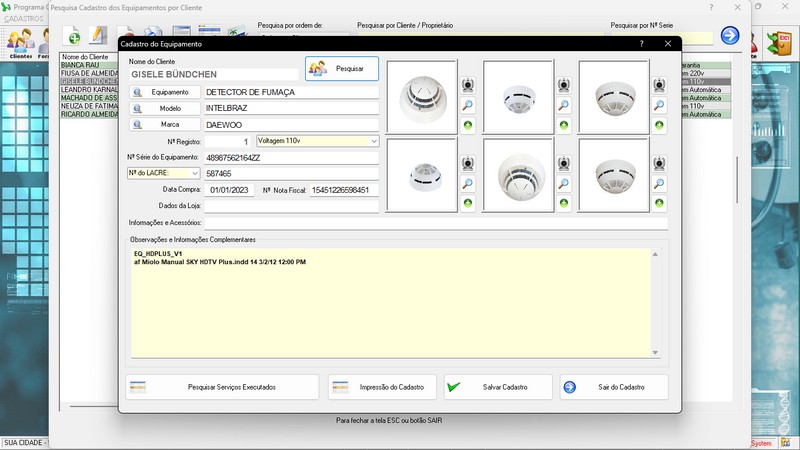Click Salvar Cadastro button

tap(497, 387)
